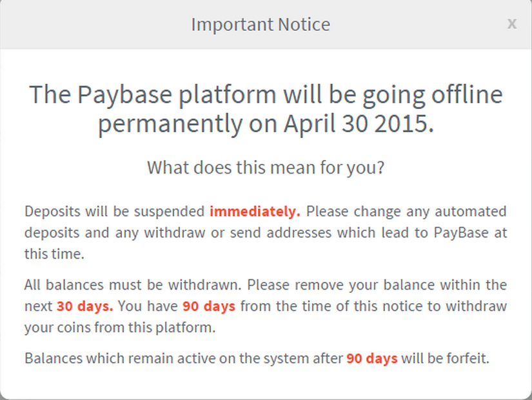Click the word "Paybase" in the headline
This screenshot has height=400, width=532.
click(125, 95)
